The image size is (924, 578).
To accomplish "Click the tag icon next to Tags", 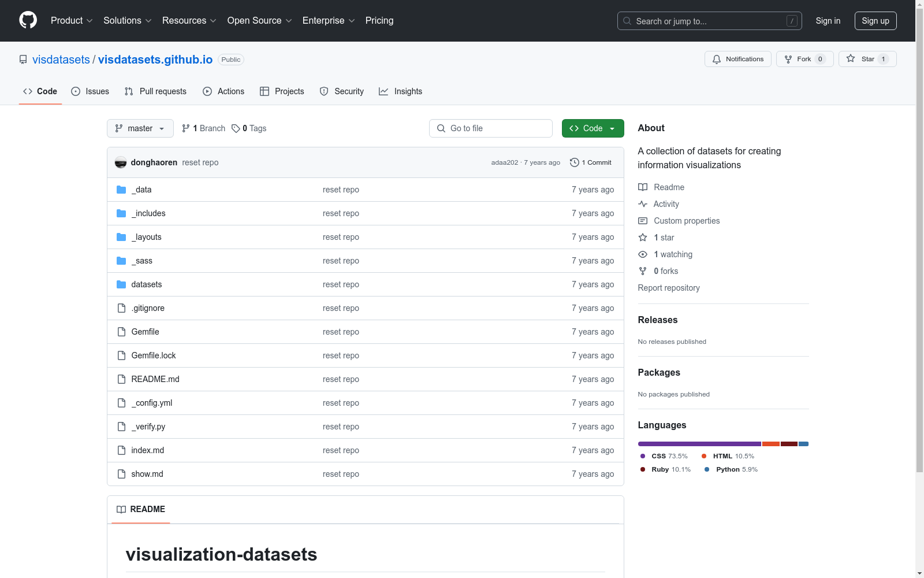I will [x=236, y=128].
